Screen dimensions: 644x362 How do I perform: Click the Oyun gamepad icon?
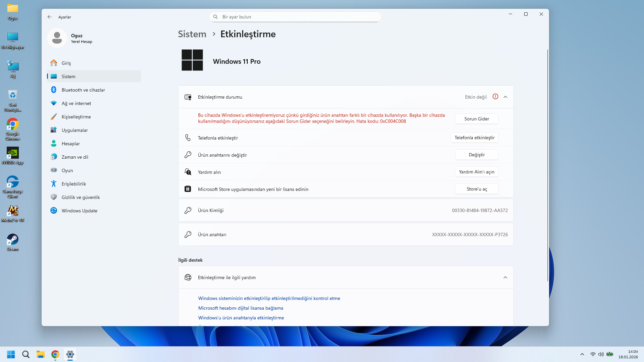point(54,170)
